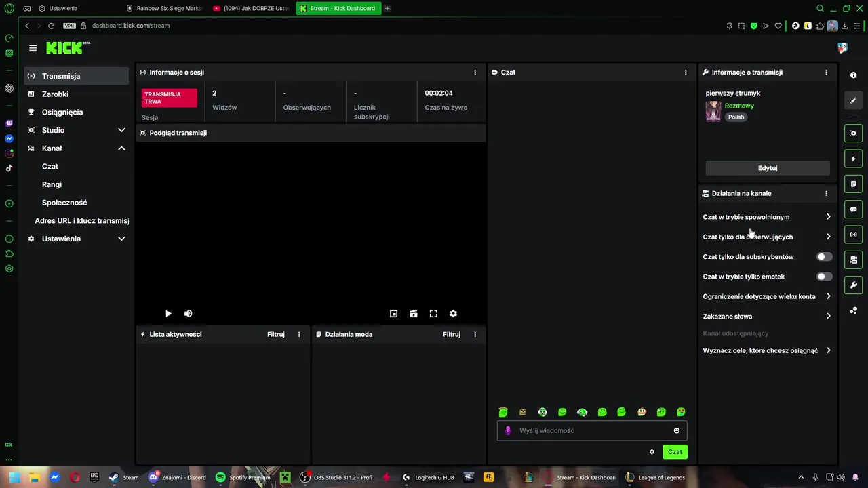Open the Kick hamburger menu
The width and height of the screenshot is (868, 488).
point(33,48)
